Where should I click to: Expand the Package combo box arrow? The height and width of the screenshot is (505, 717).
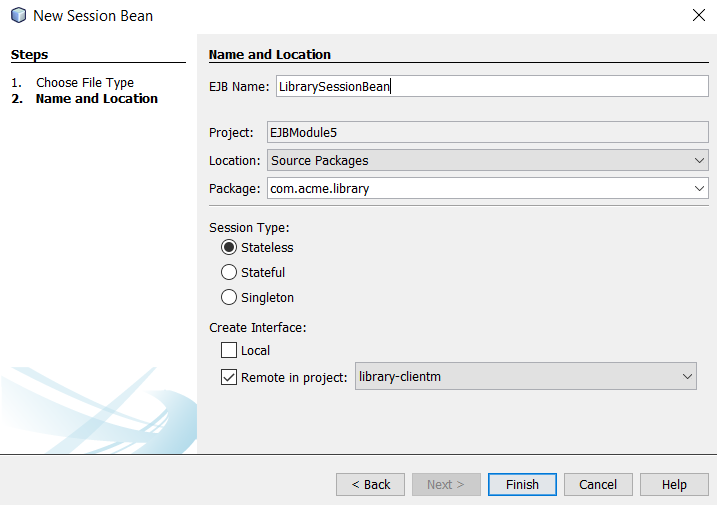pos(699,188)
